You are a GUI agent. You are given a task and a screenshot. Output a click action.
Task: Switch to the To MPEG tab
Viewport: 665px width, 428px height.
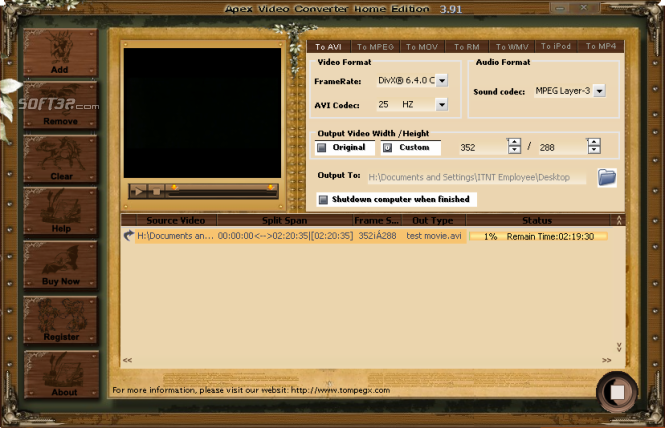pyautogui.click(x=375, y=47)
